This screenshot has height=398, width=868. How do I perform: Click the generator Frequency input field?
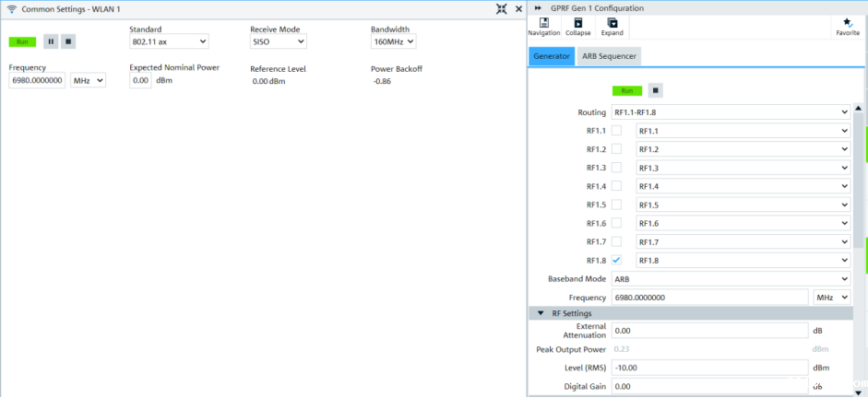[x=709, y=298]
